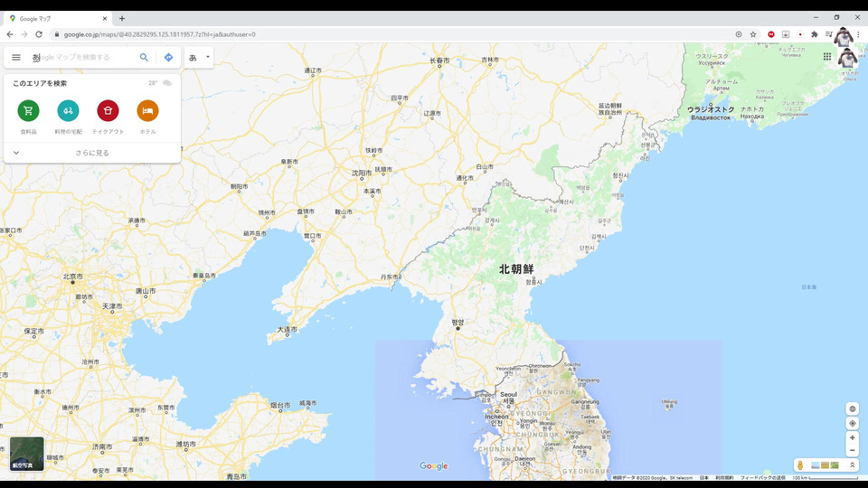This screenshot has height=488, width=868.
Task: Open the Chrome three-dot menu
Action: [x=859, y=34]
